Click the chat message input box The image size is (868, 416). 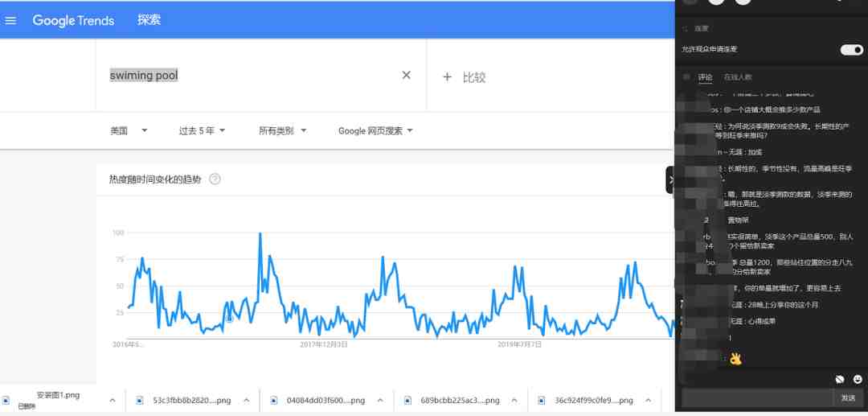tap(757, 397)
